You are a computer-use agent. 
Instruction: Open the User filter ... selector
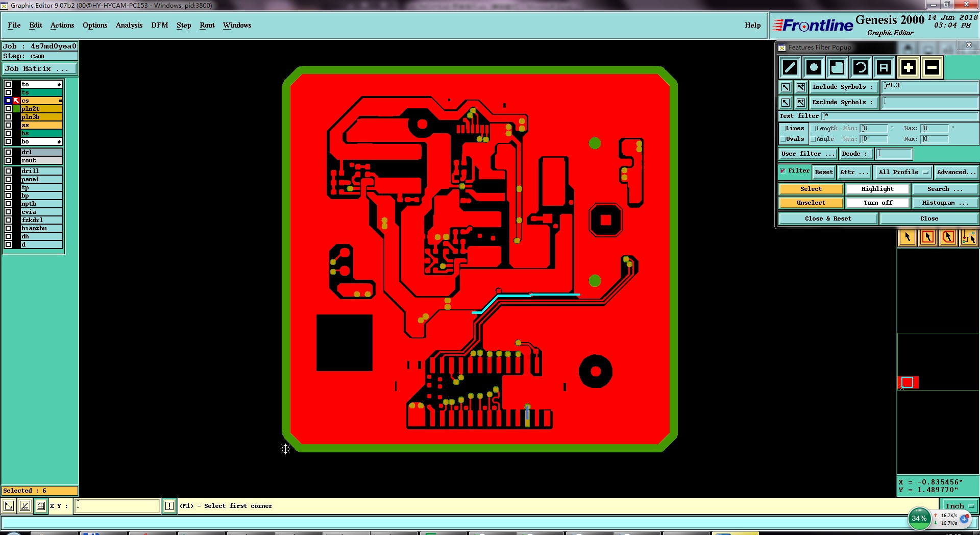808,154
